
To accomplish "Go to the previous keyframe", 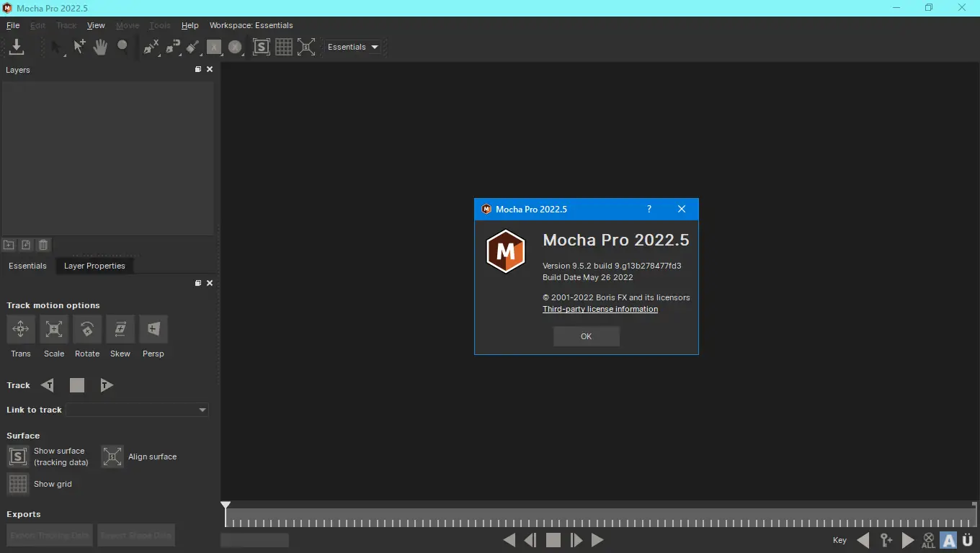I will [x=863, y=540].
